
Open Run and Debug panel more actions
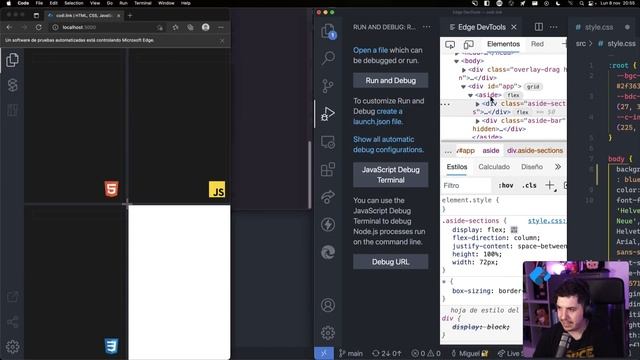427,27
